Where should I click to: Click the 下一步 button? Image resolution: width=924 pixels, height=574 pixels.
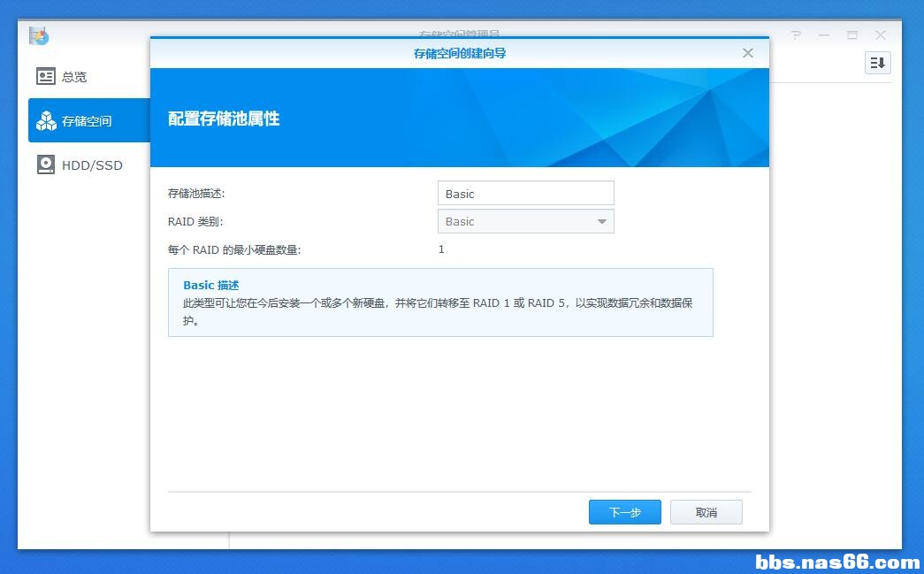(x=624, y=512)
